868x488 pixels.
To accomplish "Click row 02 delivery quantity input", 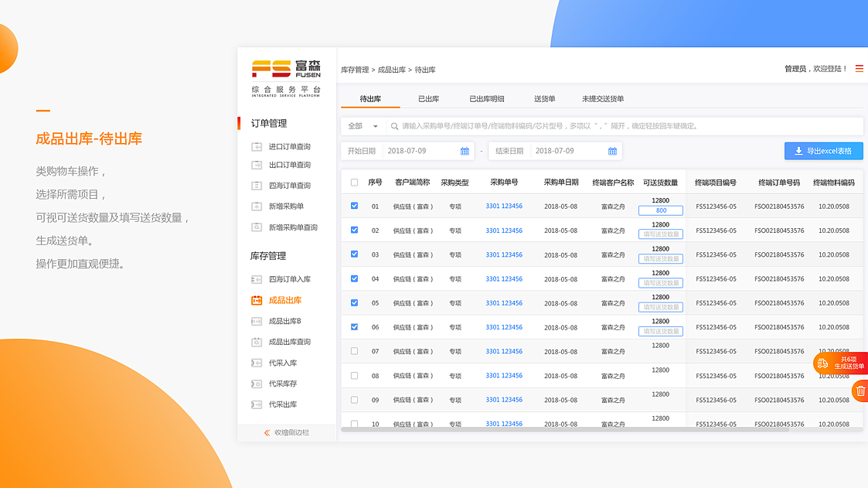I will tap(660, 234).
